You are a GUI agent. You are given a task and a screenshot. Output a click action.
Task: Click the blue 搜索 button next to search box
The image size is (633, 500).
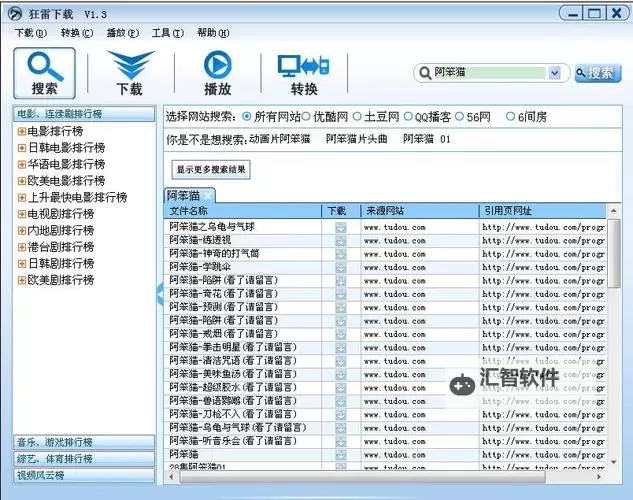point(598,73)
